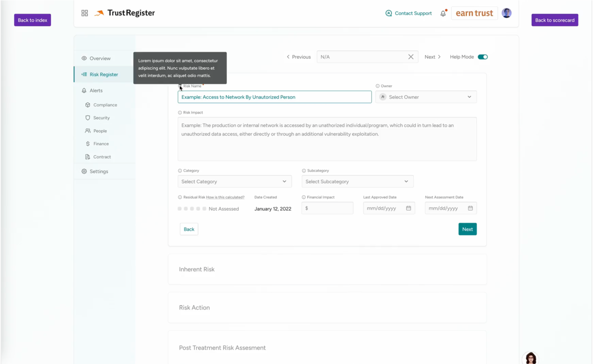Screen dimensions: 593x364
Task: Clear the N/A search box with X
Action: (411, 57)
